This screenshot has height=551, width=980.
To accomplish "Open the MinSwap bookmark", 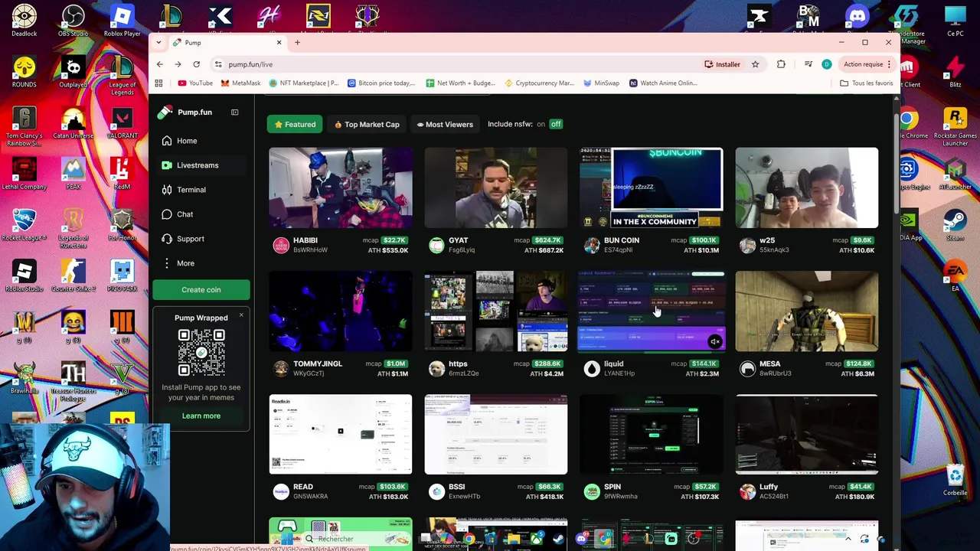I will (x=601, y=83).
